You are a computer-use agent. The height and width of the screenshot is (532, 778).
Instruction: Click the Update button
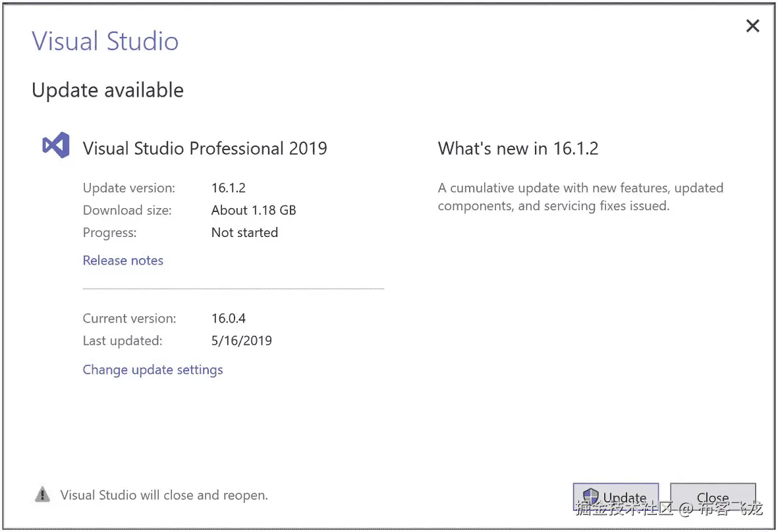(x=615, y=496)
